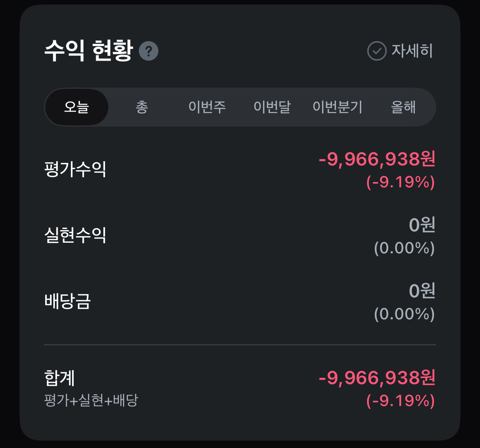The width and height of the screenshot is (480, 448).
Task: Select the 실현수익 row label
Action: (x=75, y=235)
